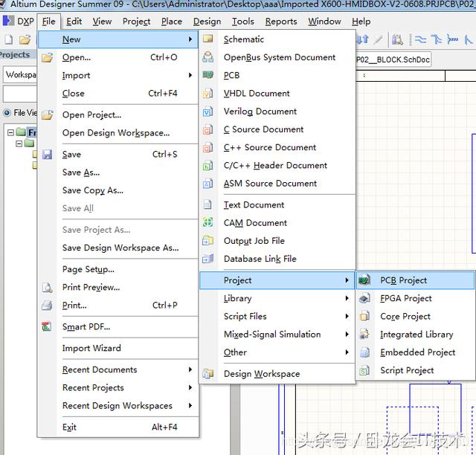Viewport: 476px width, 455px height.
Task: Click the VHDL Document icon
Action: [x=208, y=93]
